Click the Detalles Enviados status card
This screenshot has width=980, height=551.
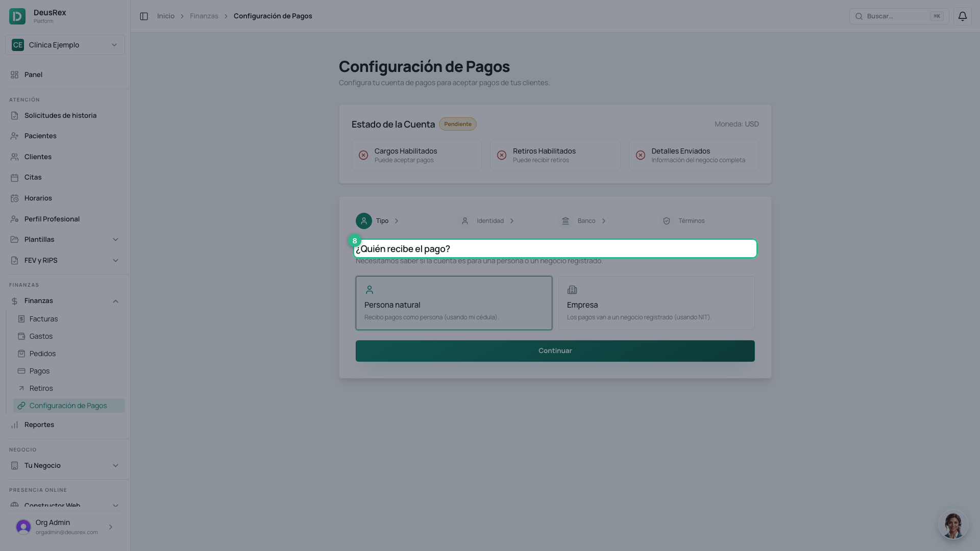point(694,155)
